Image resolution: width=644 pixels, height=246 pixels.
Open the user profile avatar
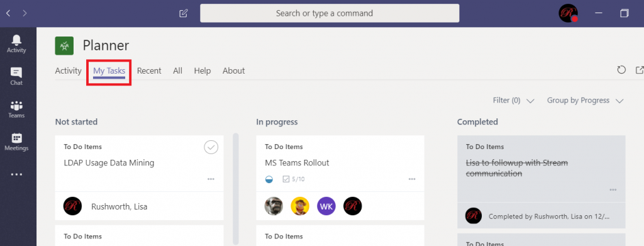(569, 13)
